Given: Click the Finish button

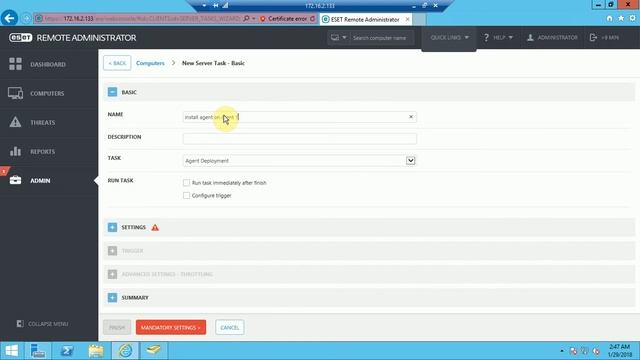Looking at the screenshot, I should pos(117,327).
